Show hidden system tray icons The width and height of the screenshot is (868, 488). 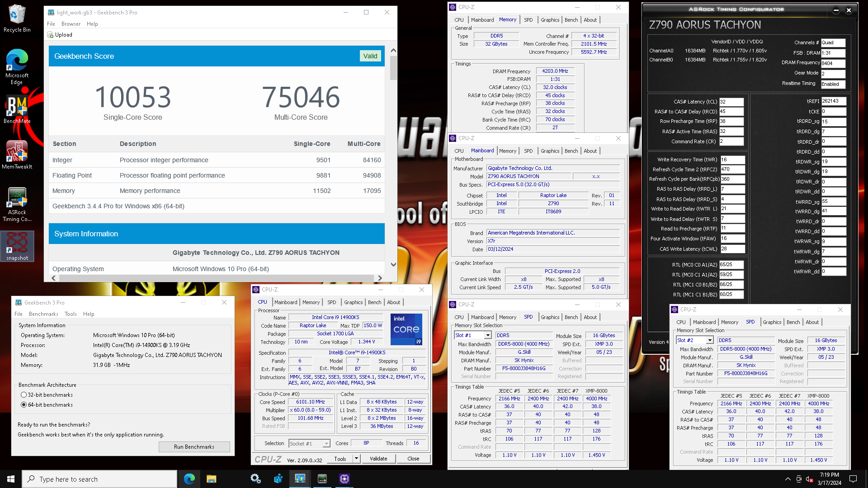788,479
